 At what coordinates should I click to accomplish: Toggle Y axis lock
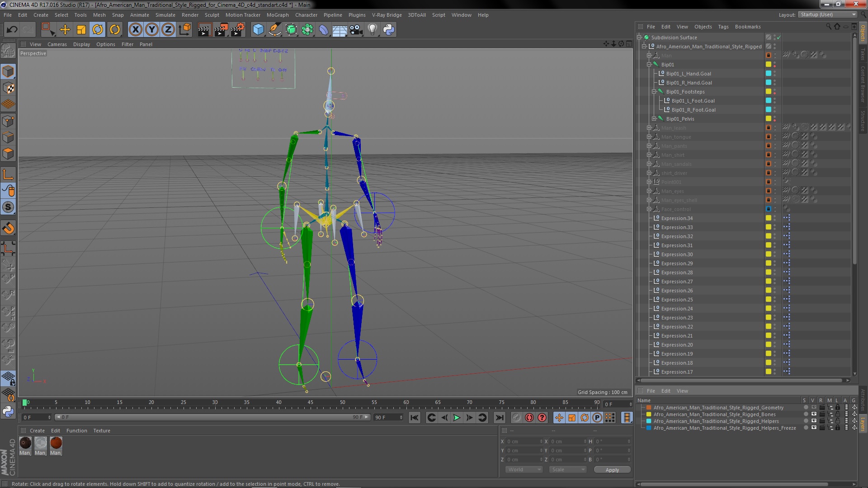tap(152, 30)
